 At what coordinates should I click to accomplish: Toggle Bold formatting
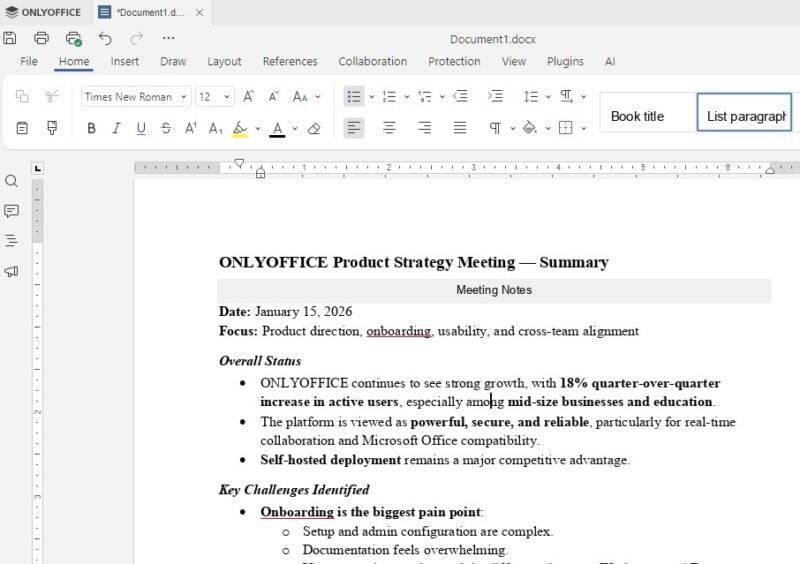tap(91, 129)
